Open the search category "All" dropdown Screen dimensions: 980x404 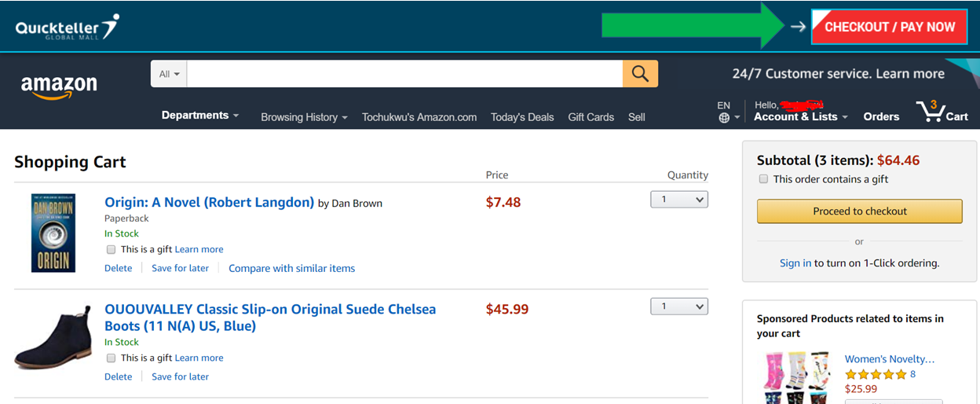tap(169, 74)
